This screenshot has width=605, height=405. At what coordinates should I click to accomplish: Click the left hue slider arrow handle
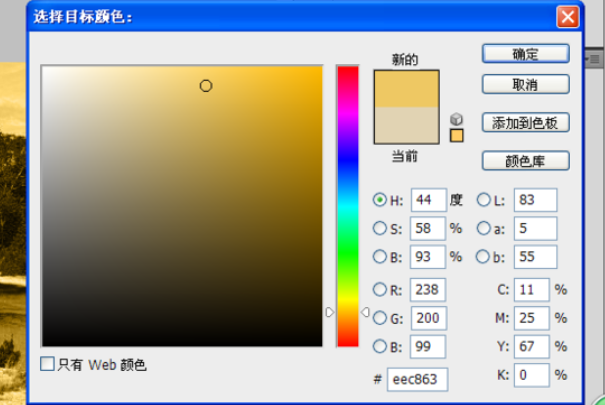[329, 312]
